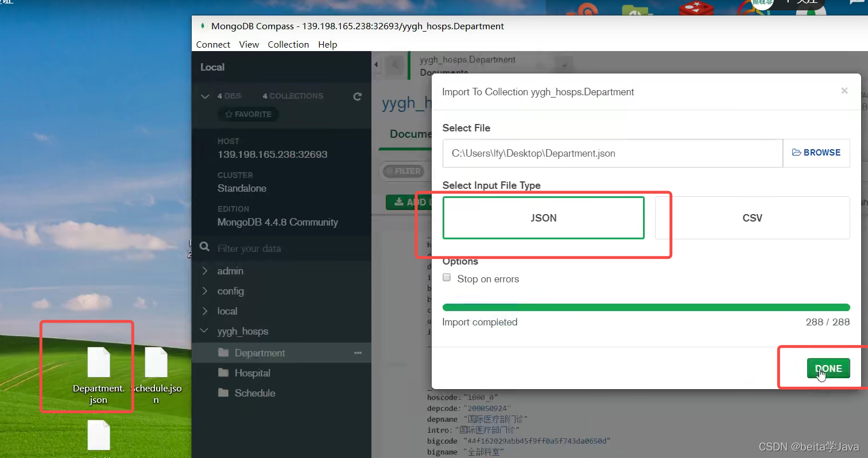Image resolution: width=868 pixels, height=458 pixels.
Task: Open the View menu
Action: pos(249,44)
